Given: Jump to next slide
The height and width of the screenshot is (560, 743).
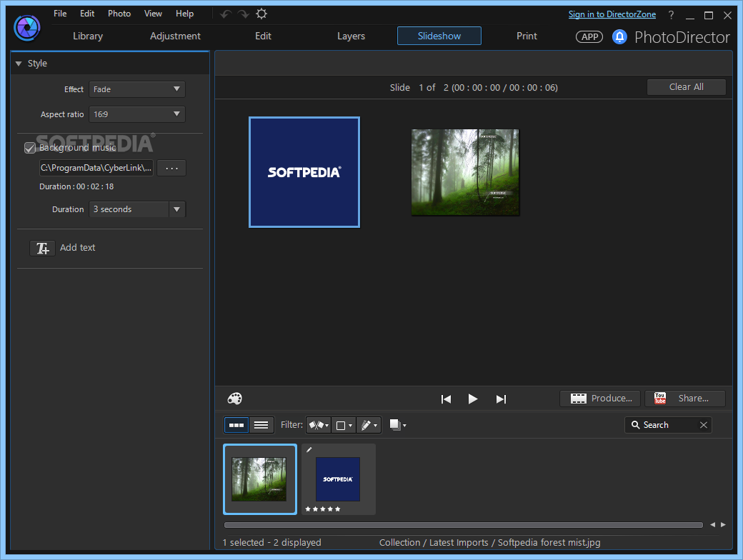Looking at the screenshot, I should 501,399.
